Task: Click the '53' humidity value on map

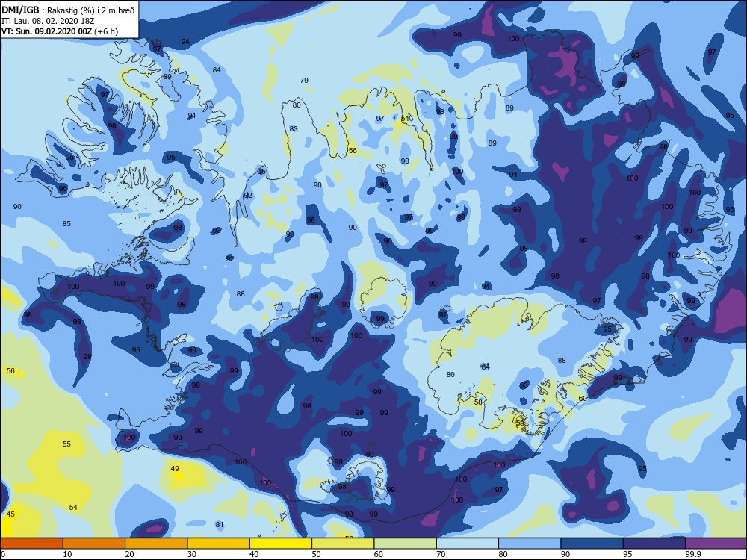Action: [520, 423]
